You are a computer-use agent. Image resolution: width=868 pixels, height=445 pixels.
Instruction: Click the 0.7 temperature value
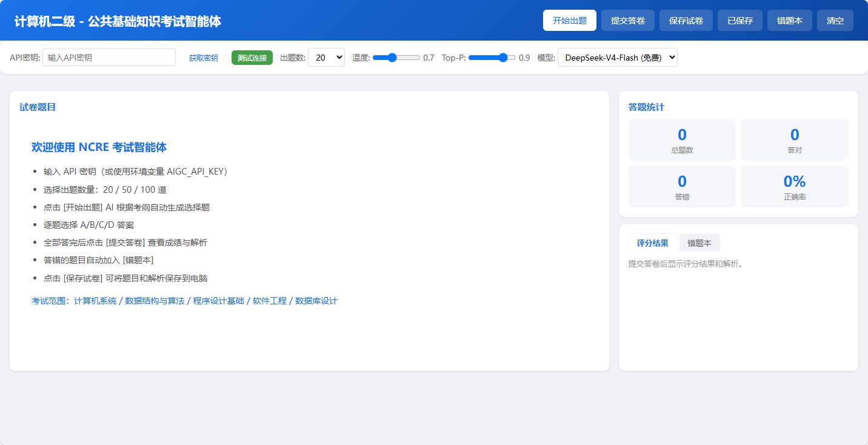click(429, 58)
